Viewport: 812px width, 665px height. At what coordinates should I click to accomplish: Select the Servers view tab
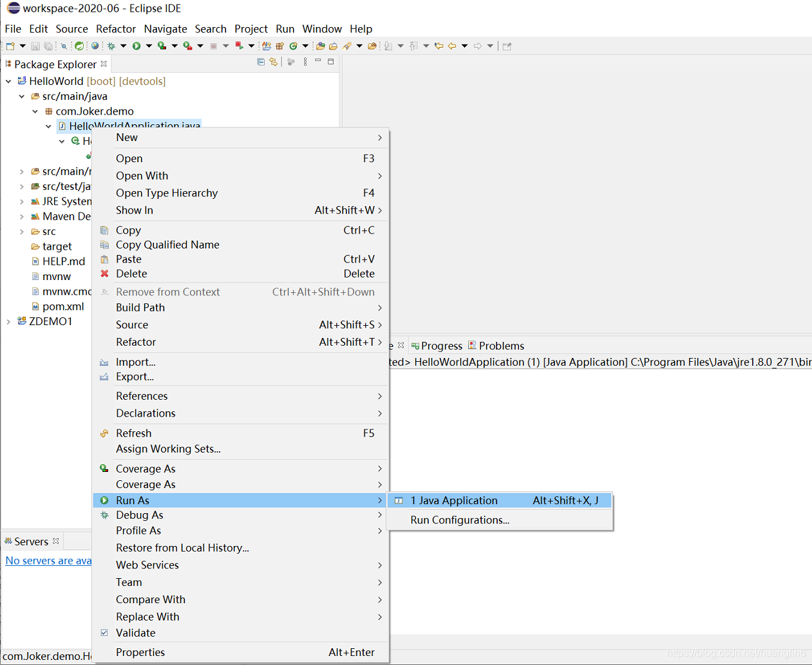point(31,541)
